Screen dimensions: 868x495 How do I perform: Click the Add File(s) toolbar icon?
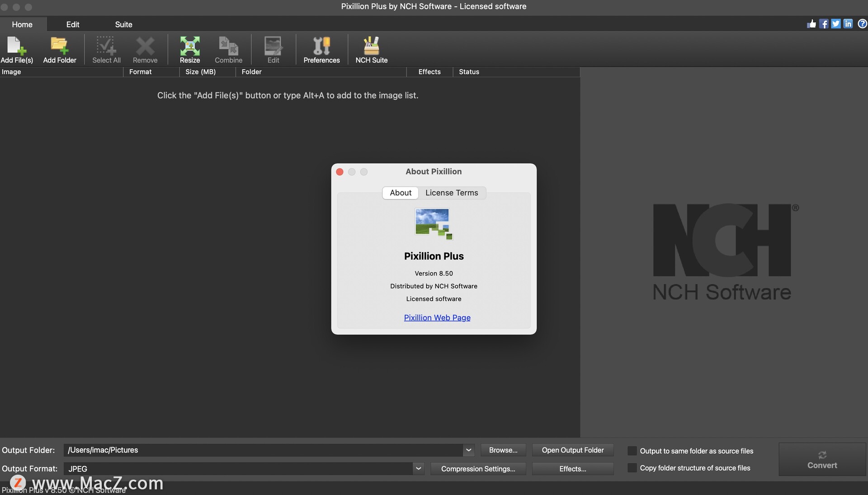click(17, 50)
